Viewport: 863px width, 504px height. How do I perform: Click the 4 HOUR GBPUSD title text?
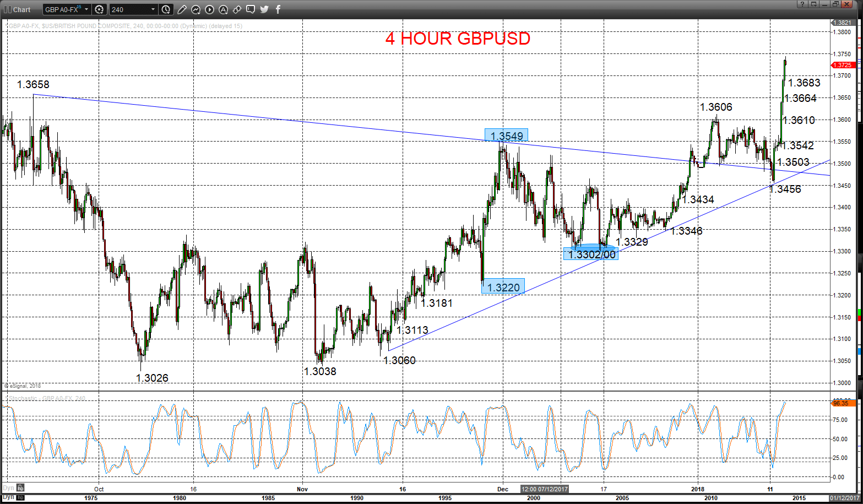(x=458, y=39)
